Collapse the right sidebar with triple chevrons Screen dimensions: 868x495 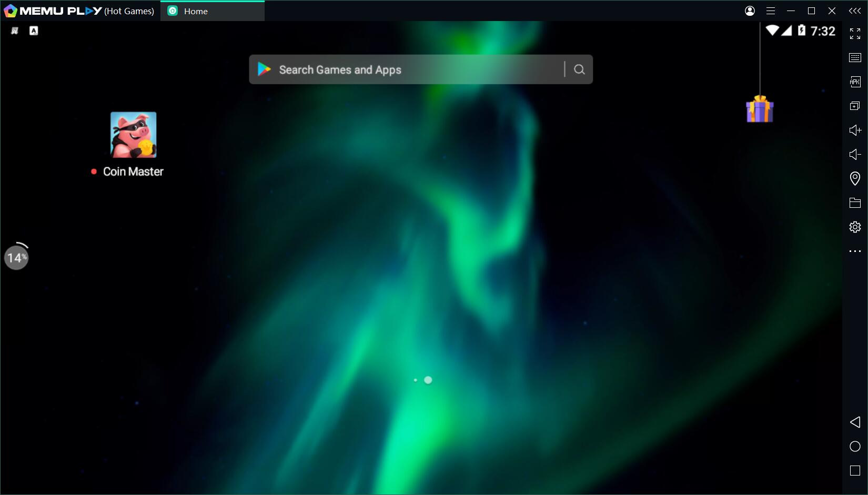tap(855, 11)
